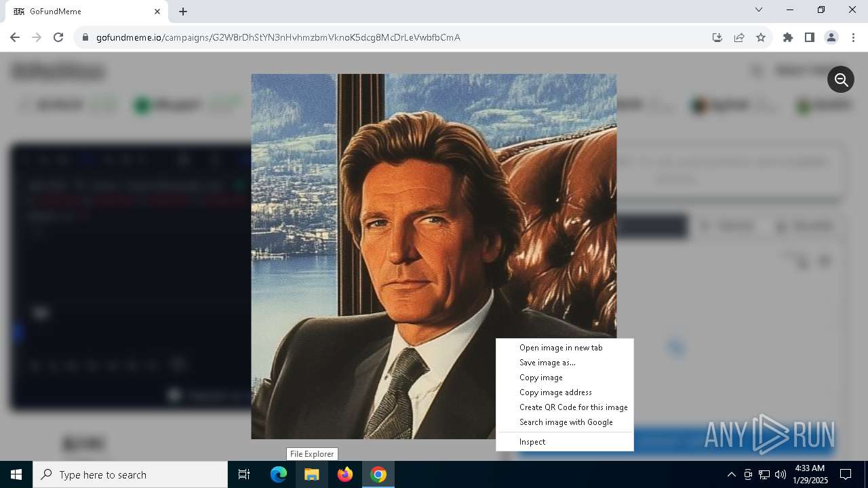This screenshot has height=488, width=868.
Task: Open volume control tray icon
Action: pos(780,474)
